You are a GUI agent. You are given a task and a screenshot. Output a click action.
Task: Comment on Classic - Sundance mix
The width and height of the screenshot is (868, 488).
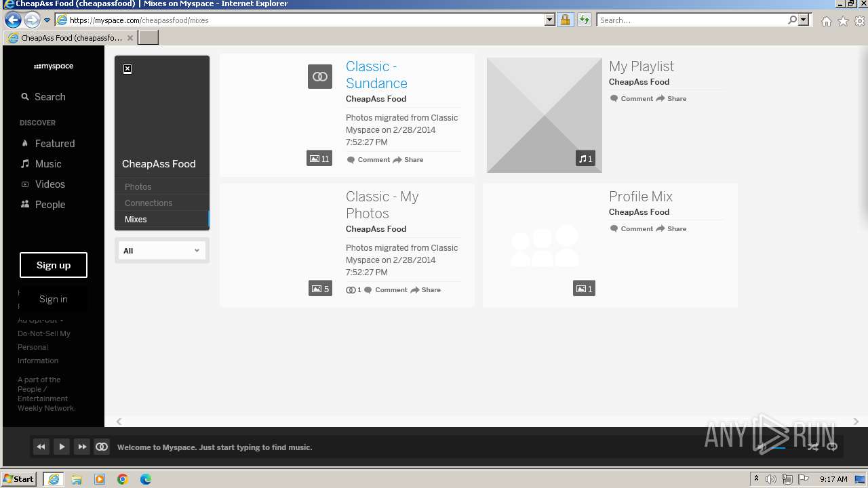pos(368,160)
